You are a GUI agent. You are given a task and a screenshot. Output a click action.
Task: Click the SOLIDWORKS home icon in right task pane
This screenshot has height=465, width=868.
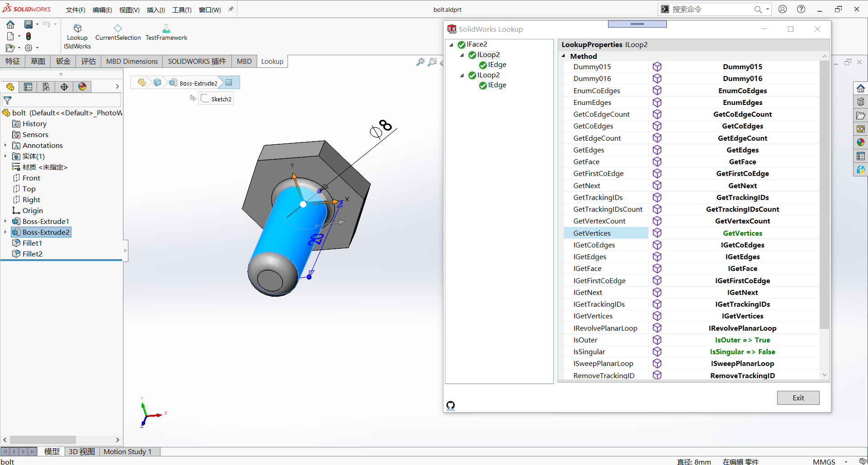pos(861,88)
